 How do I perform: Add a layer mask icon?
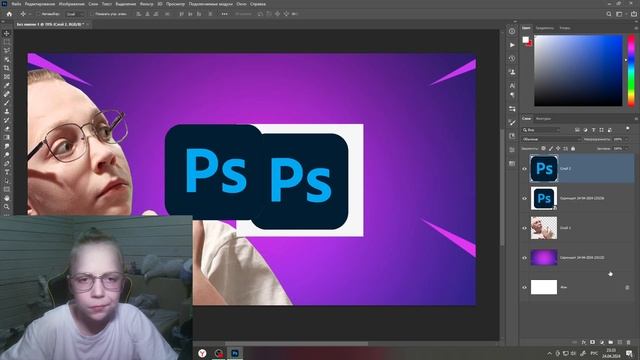click(593, 342)
